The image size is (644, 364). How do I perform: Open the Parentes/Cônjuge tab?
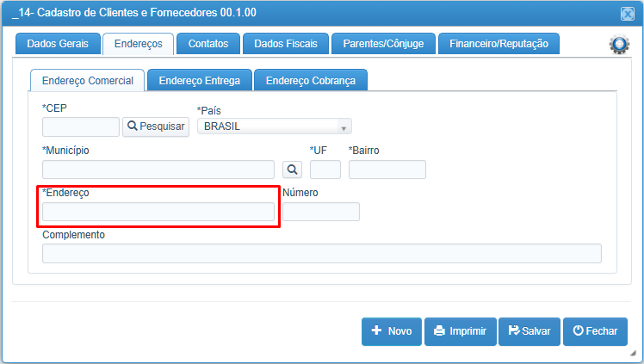(x=383, y=44)
